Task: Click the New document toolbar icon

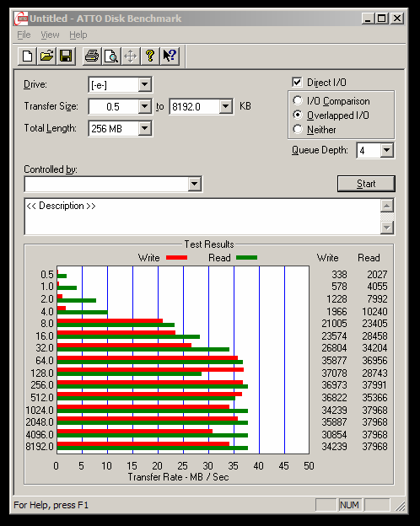Action: click(x=28, y=56)
